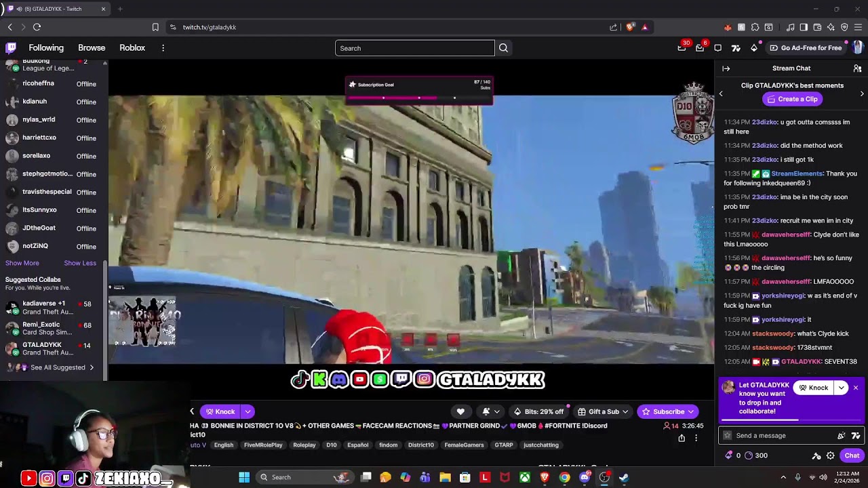This screenshot has width=868, height=488.
Task: Open the Roblox category tab
Action: pyautogui.click(x=132, y=48)
